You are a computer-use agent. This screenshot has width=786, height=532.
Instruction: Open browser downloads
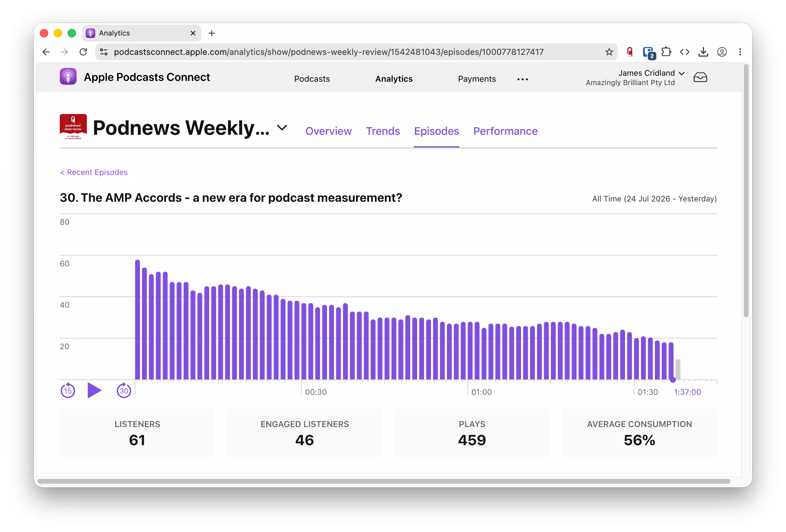[x=703, y=52]
